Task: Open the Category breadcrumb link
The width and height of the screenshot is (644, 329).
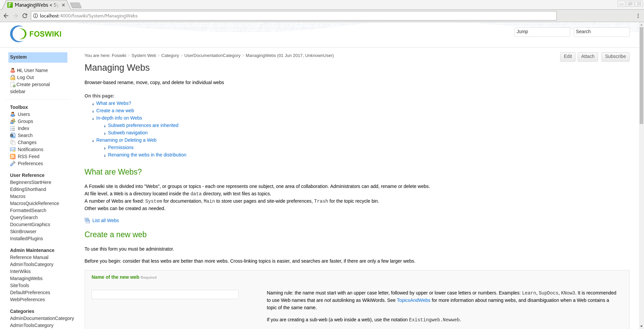Action: click(170, 56)
